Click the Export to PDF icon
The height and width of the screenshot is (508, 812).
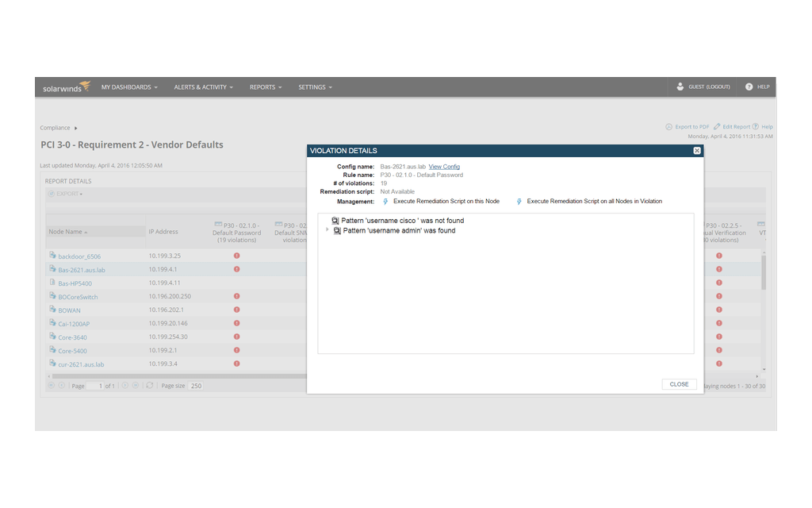tap(670, 126)
